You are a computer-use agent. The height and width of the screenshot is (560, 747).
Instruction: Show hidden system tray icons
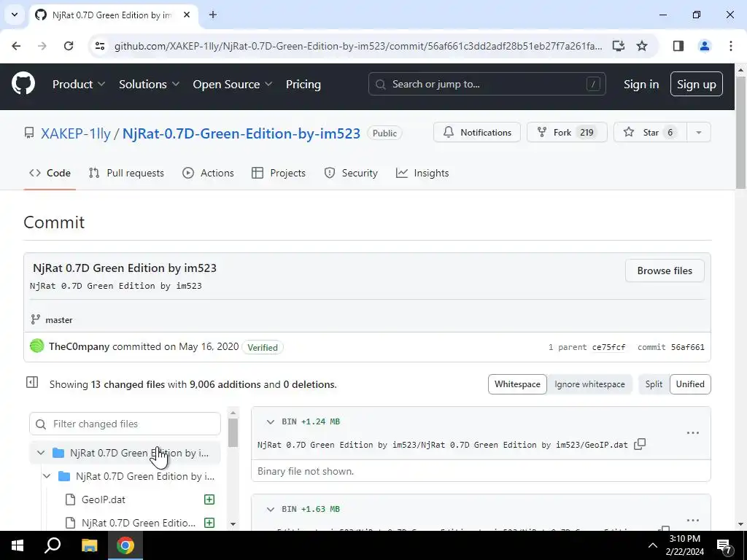653,545
